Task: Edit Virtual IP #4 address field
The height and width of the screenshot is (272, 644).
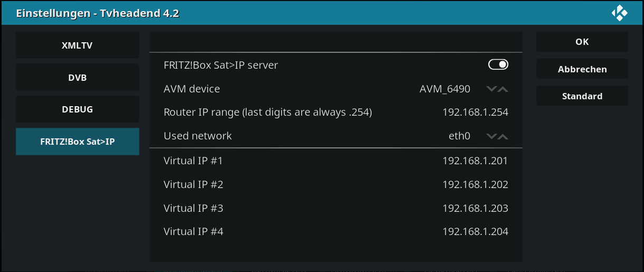Action: tap(336, 231)
